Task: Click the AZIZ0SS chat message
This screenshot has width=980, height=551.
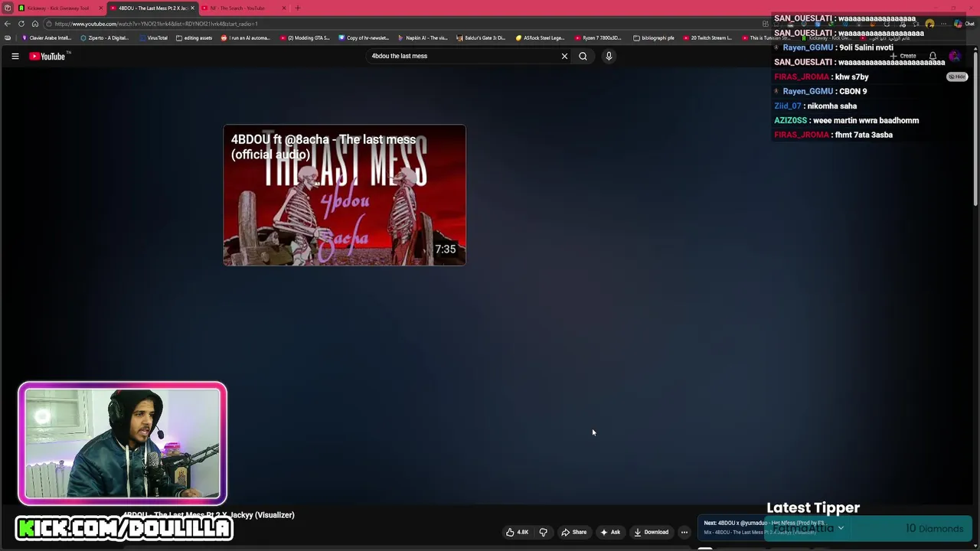Action: click(846, 120)
